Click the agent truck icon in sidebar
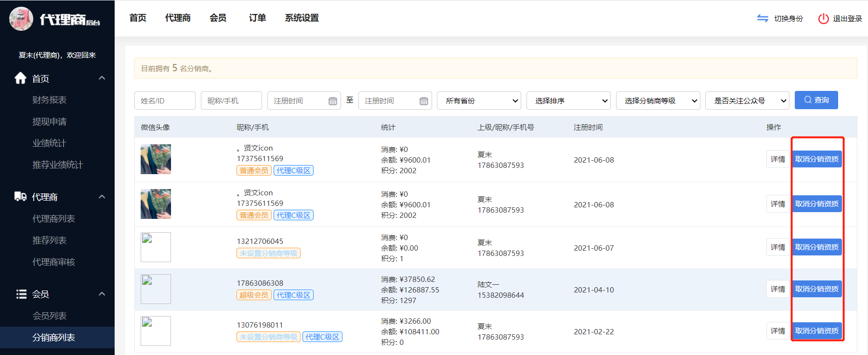 pyautogui.click(x=20, y=197)
